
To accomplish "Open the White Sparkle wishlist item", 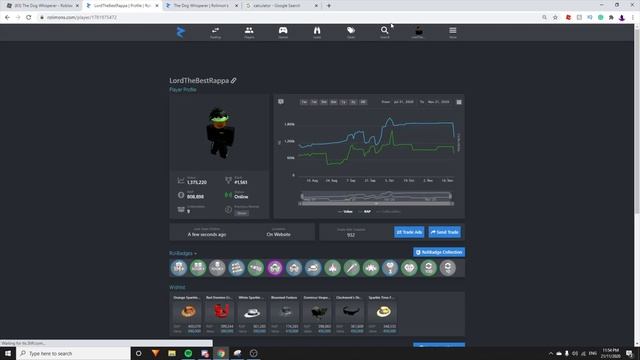I will [252, 314].
